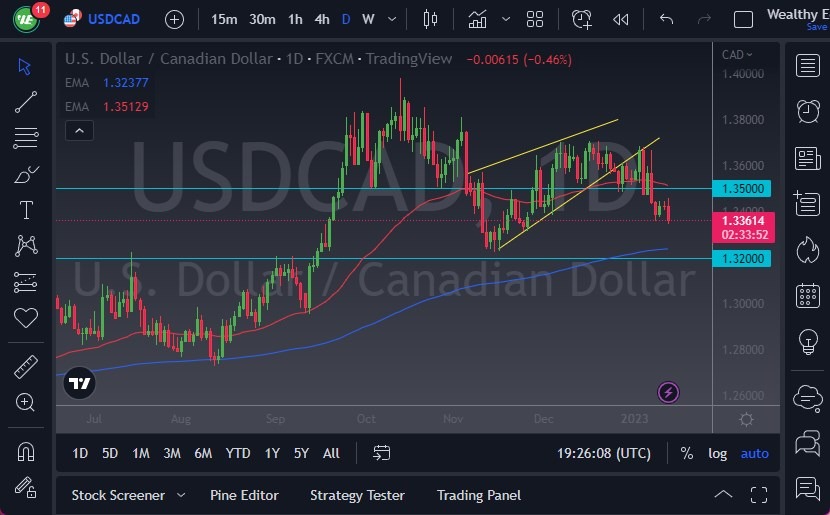Open chart settings gear icon

point(746,420)
